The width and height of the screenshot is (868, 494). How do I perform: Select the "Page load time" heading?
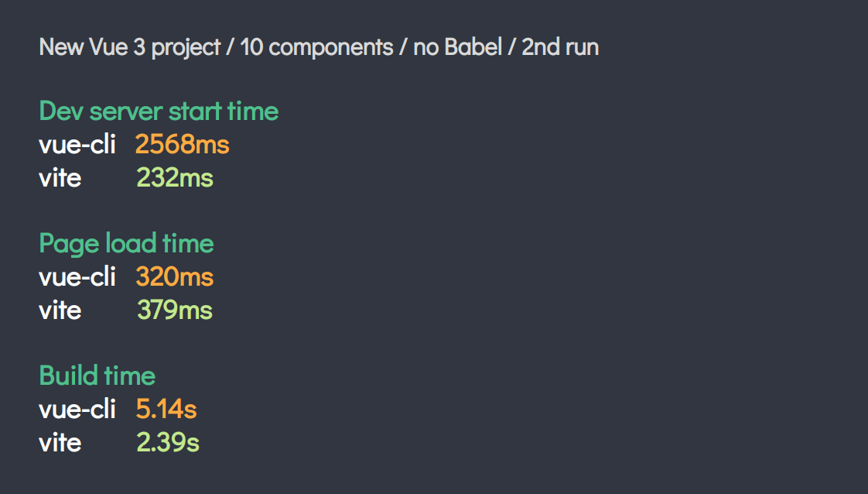click(126, 244)
